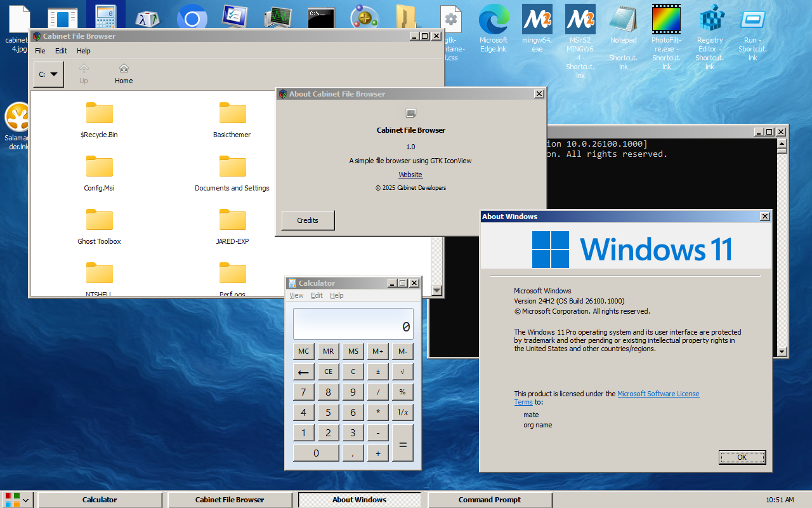This screenshot has width=812, height=508.
Task: Open the C: drive selector dropdown
Action: point(48,73)
